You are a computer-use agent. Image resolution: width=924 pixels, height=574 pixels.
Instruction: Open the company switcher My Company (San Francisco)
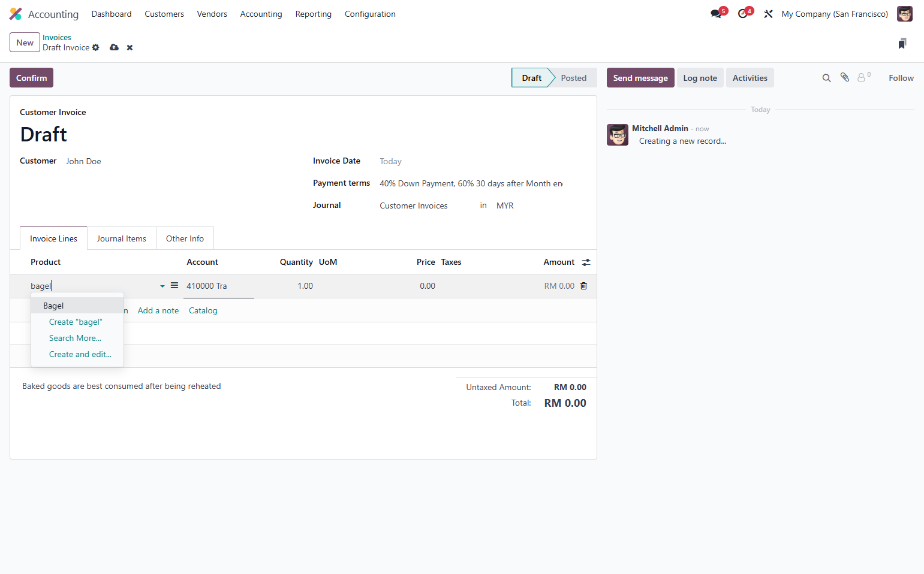point(835,14)
